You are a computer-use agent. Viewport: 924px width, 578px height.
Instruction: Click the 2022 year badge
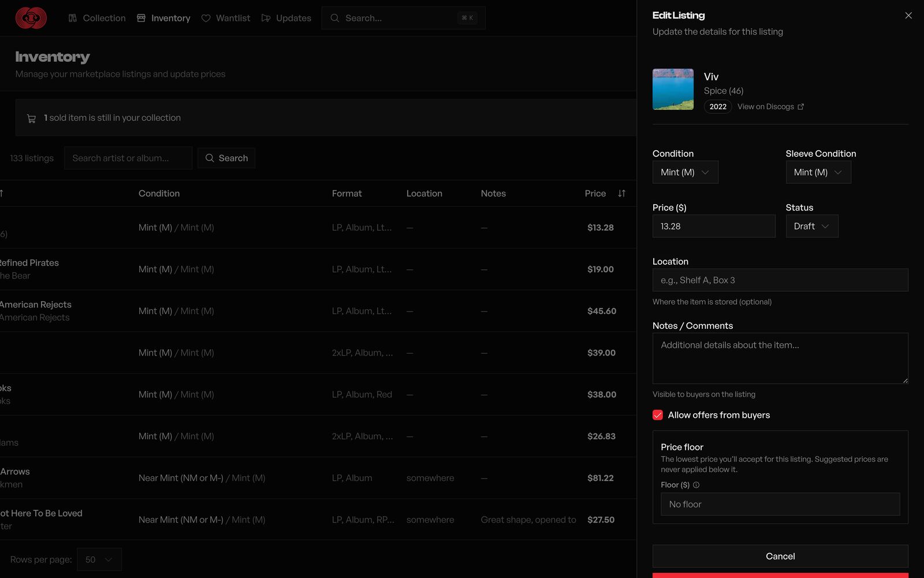point(718,106)
